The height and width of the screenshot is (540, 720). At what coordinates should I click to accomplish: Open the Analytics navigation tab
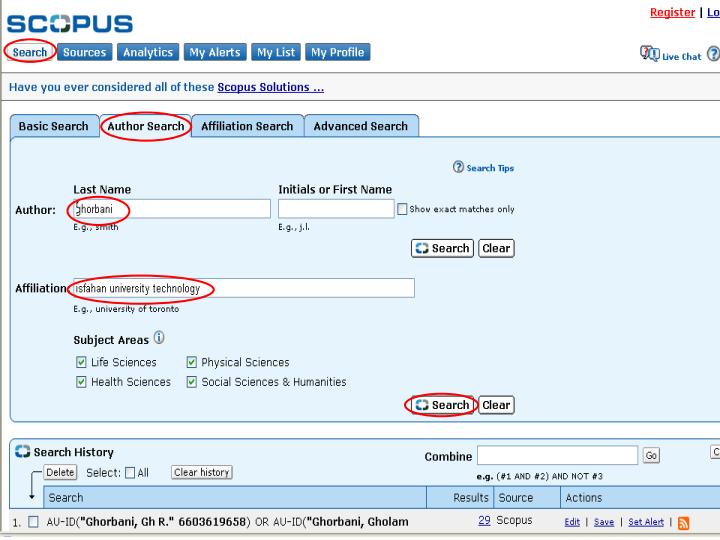pyautogui.click(x=148, y=52)
